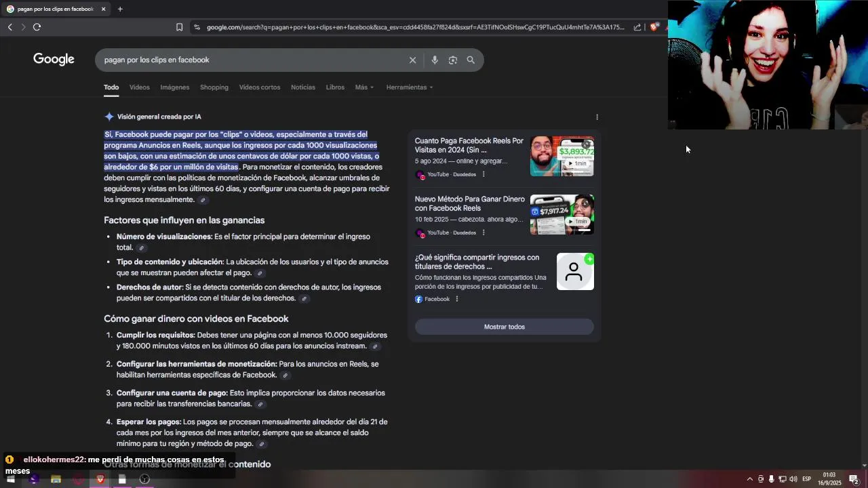Click 'Número de visualizaciones:' bold text
The image size is (868, 488).
(x=164, y=237)
